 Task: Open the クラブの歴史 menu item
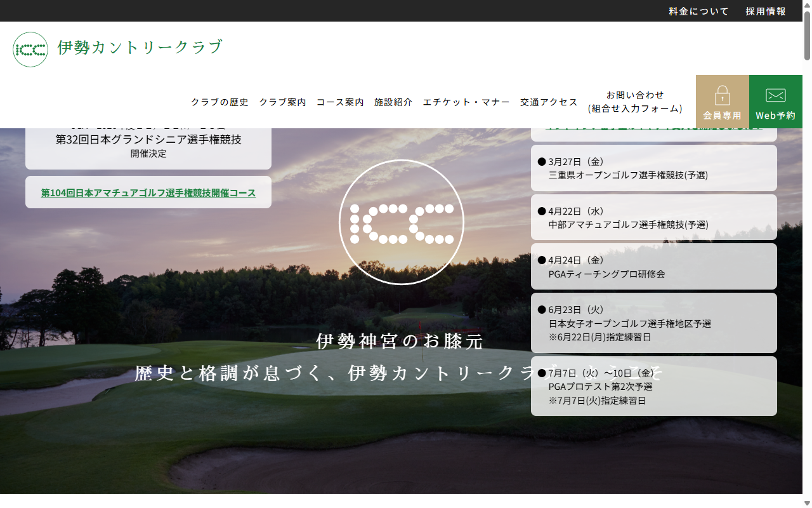click(x=219, y=102)
